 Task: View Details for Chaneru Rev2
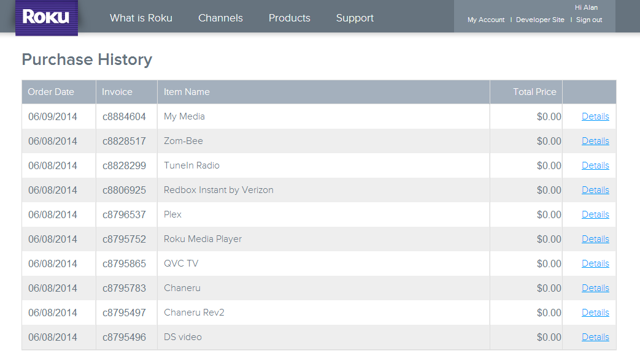click(595, 313)
